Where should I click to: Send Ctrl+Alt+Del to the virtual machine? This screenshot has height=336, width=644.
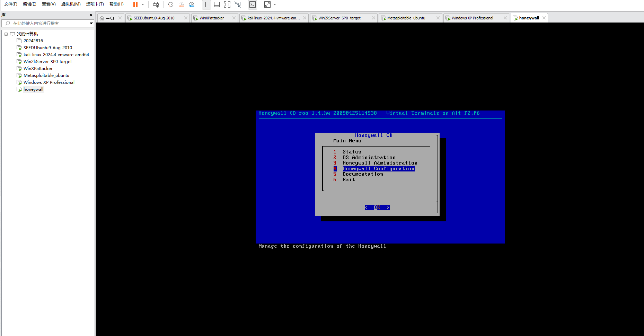(x=156, y=5)
